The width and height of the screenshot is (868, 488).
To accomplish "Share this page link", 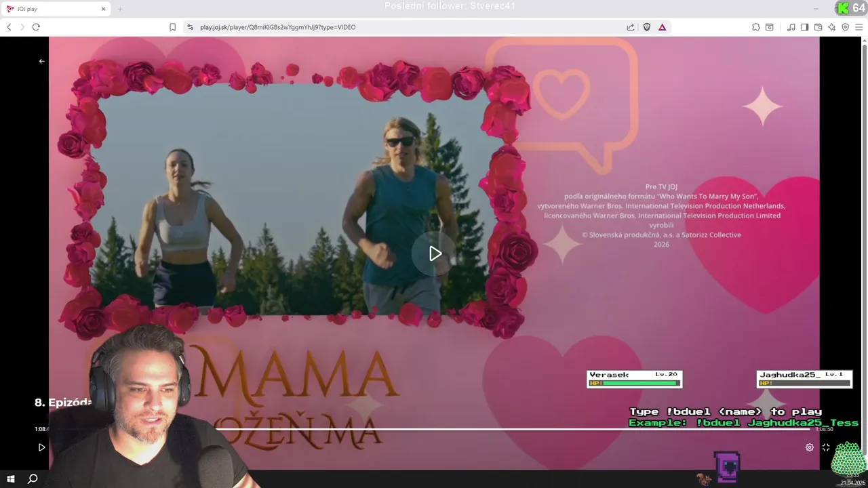I will coord(631,27).
